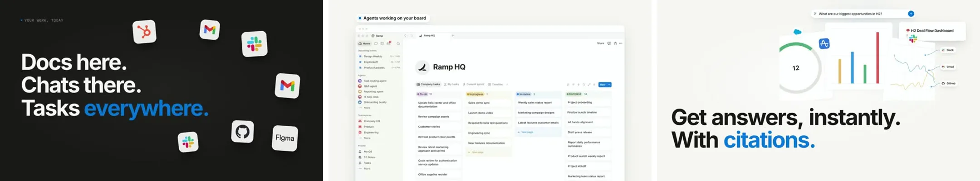Click the HubSpot app tile
This screenshot has height=181, width=980.
coord(144,32)
